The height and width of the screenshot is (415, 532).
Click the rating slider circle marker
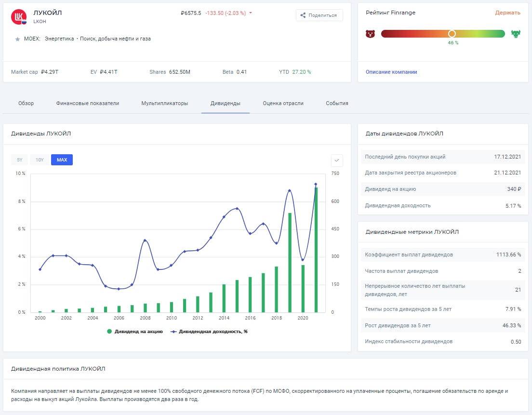pos(452,34)
